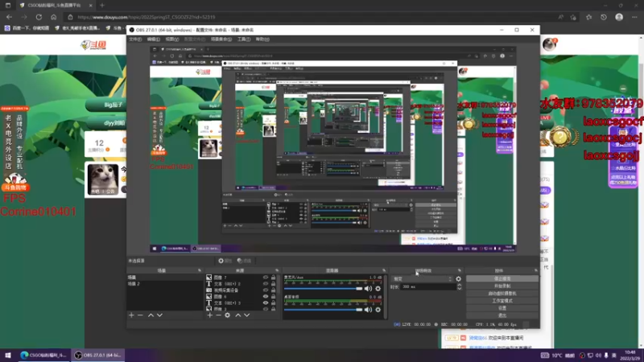
Task: Click the 停止推流 stop streaming button
Action: click(502, 278)
